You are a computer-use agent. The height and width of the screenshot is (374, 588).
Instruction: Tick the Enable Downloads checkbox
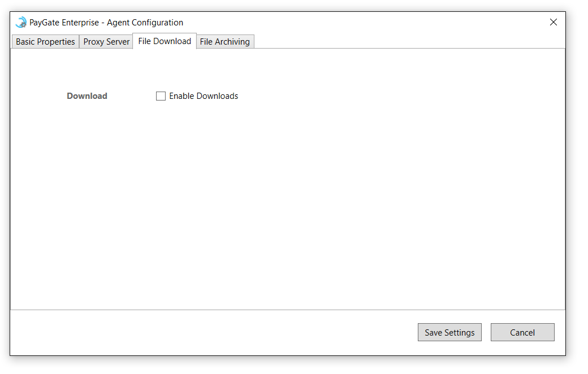coord(161,96)
